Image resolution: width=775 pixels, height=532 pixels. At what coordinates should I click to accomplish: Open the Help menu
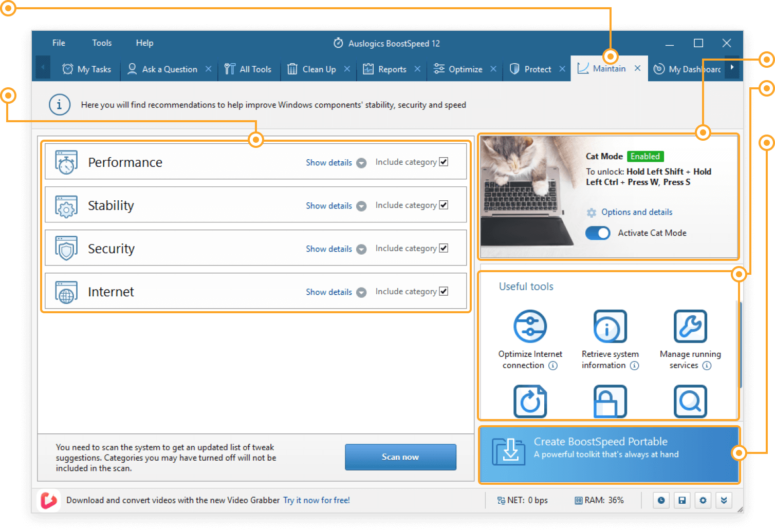(144, 43)
